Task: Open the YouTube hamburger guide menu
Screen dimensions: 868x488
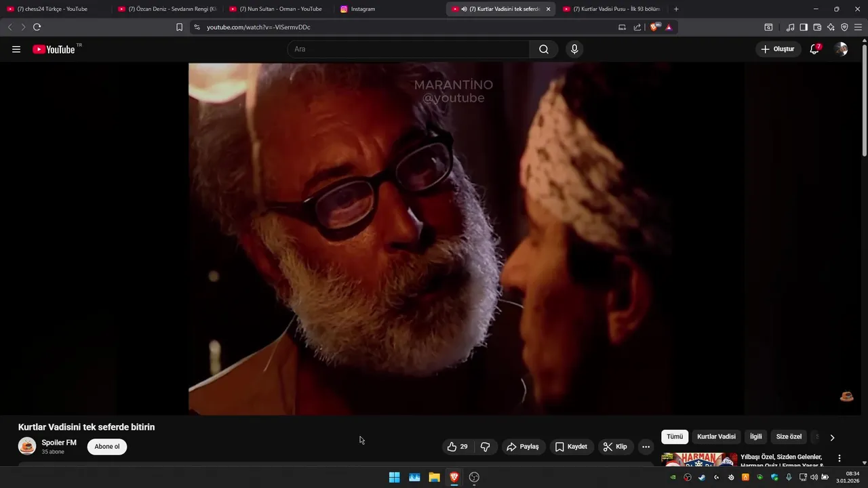Action: click(16, 49)
